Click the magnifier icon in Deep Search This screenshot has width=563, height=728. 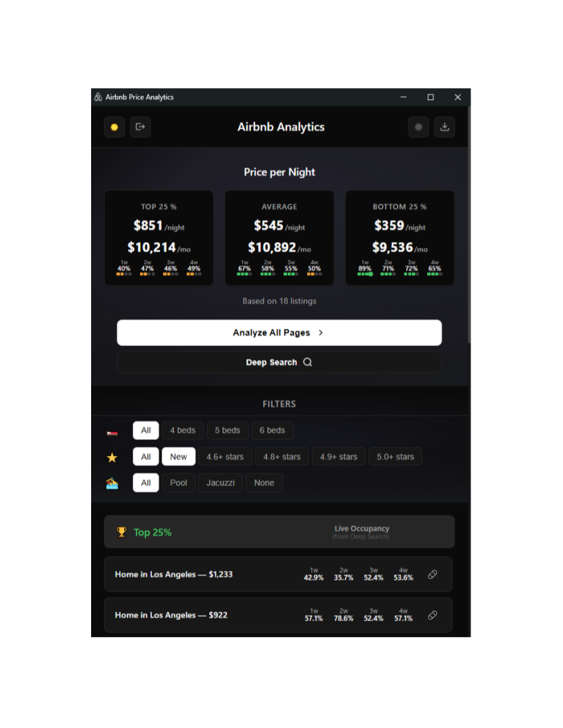pos(308,362)
